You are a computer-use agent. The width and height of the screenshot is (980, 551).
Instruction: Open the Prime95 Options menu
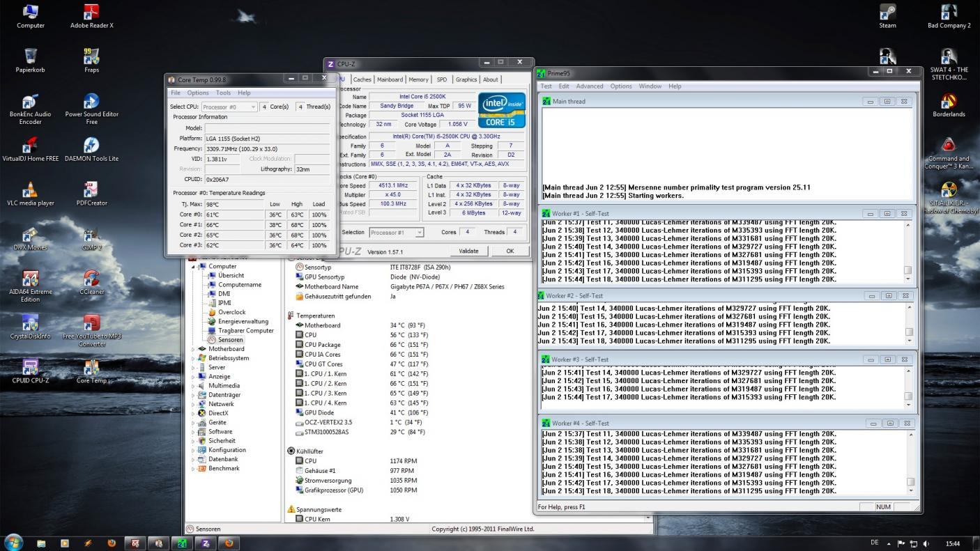pos(621,86)
